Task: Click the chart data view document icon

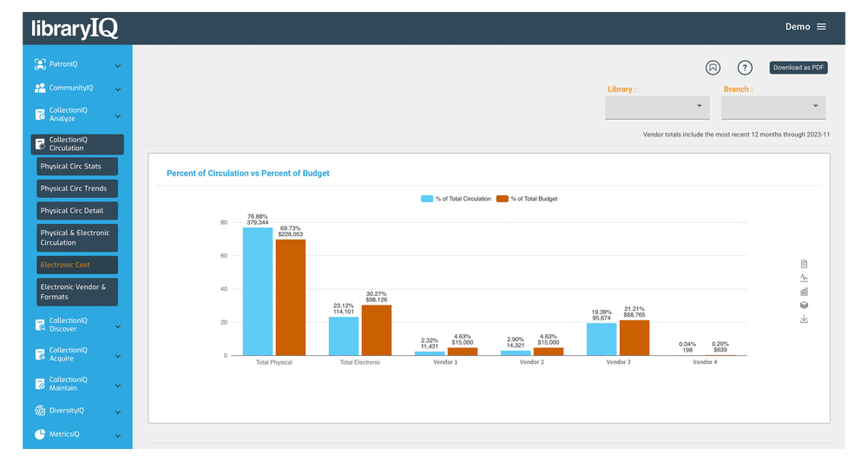Action: click(x=804, y=264)
